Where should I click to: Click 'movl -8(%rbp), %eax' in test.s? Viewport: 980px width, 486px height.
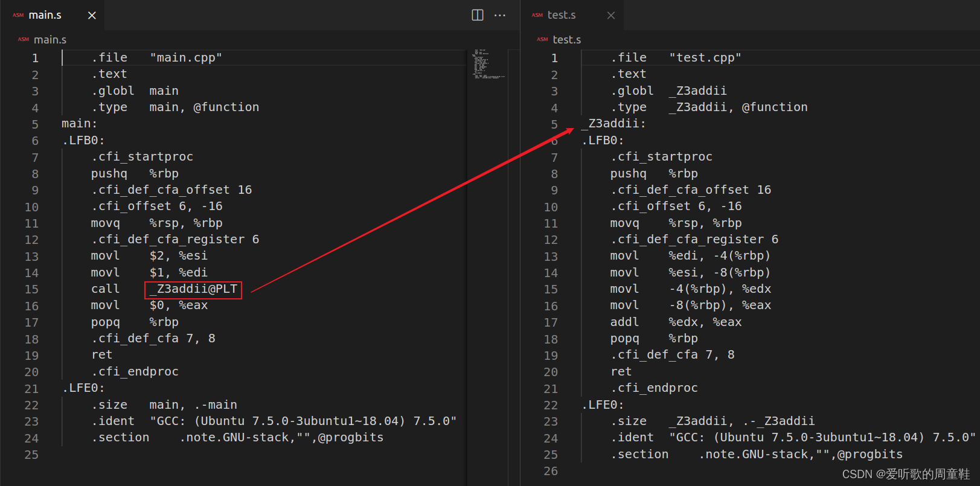[x=691, y=305]
